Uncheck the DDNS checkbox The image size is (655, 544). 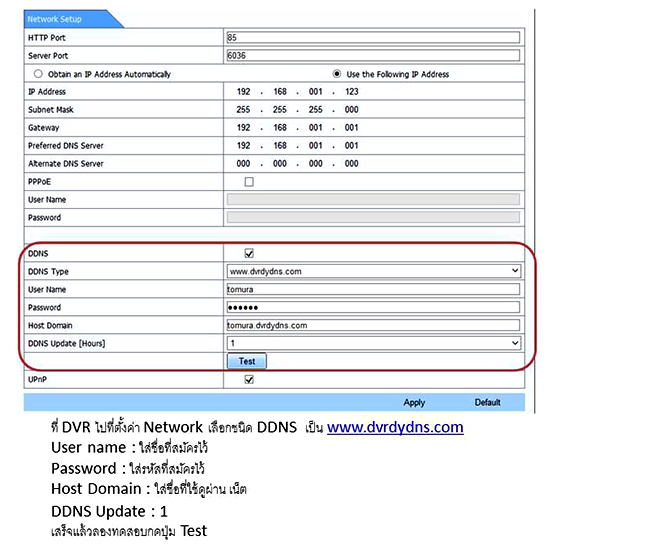coord(249,254)
